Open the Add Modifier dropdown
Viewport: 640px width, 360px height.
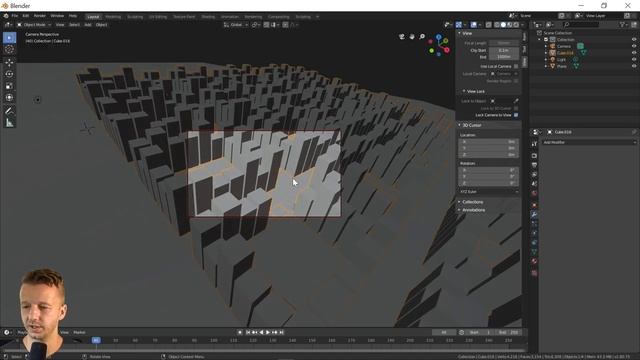coord(589,142)
